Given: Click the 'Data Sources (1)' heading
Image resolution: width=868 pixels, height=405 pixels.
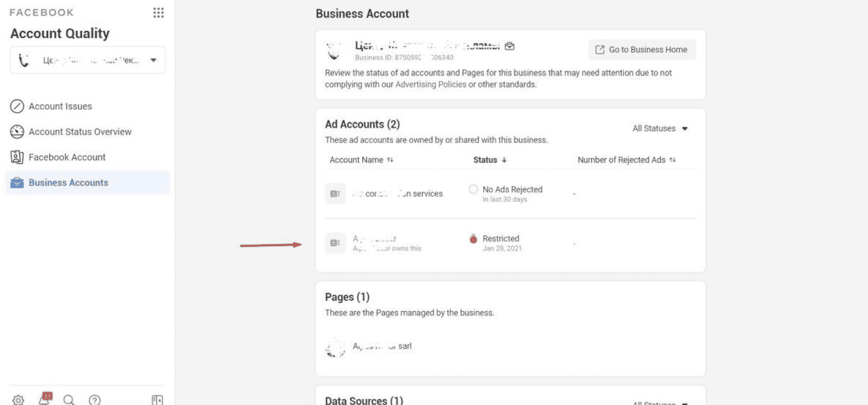Looking at the screenshot, I should [x=364, y=400].
